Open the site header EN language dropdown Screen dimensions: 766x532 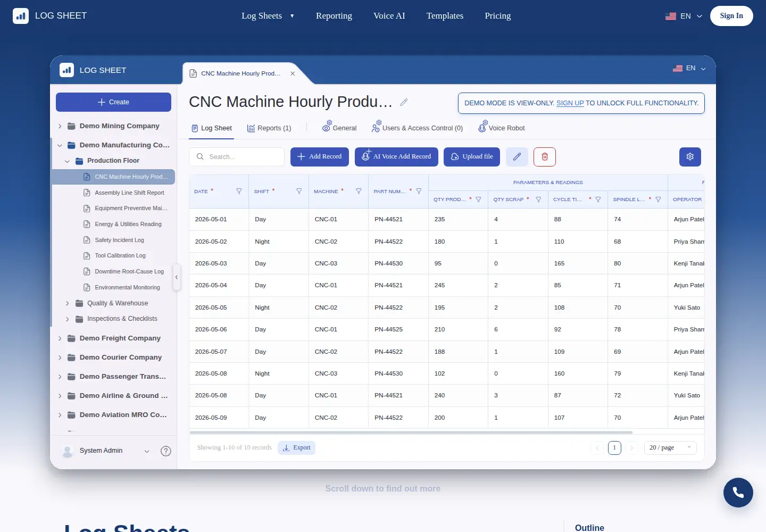click(684, 16)
